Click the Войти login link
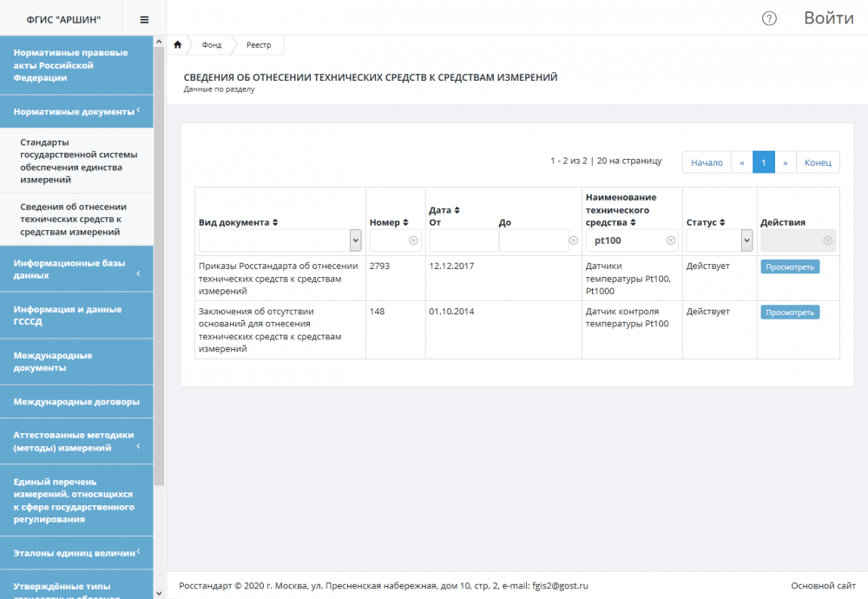868x599 pixels. [x=829, y=18]
